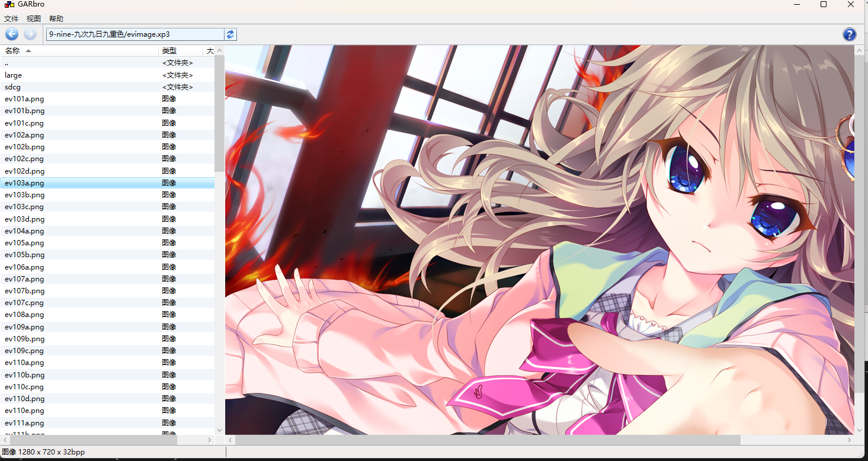Select file ev110d.png
868x461 pixels.
[107, 399]
